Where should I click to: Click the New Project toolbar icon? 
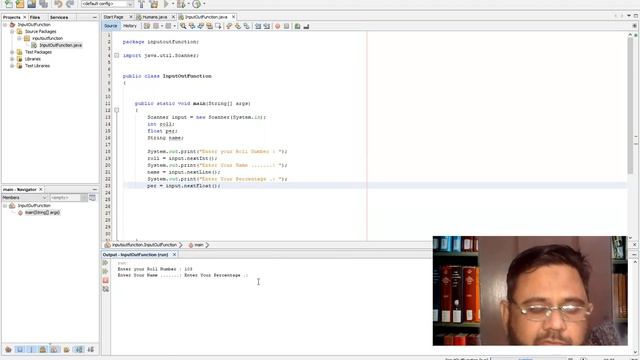(20, 4)
